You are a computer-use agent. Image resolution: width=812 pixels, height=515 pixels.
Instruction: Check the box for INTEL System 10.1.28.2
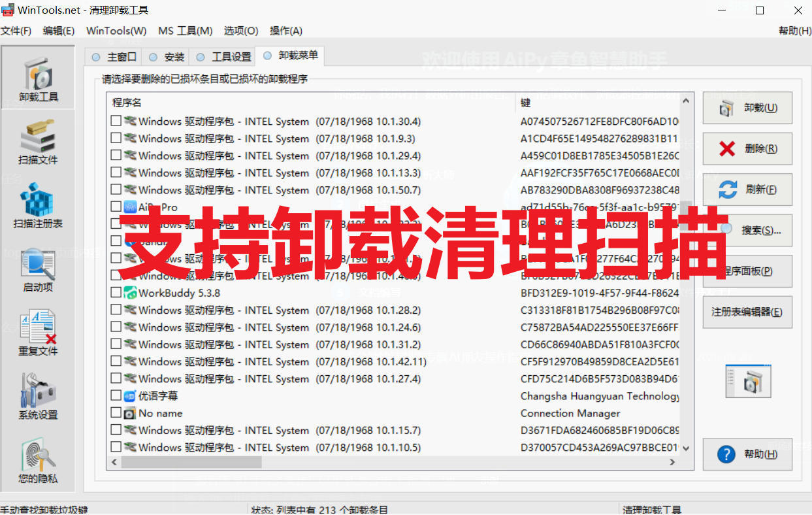[x=116, y=310]
